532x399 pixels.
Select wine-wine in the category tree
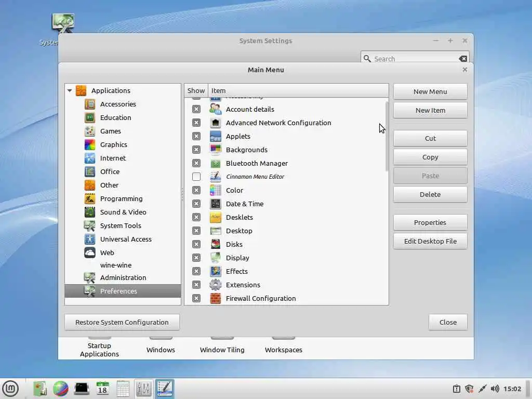coord(116,265)
